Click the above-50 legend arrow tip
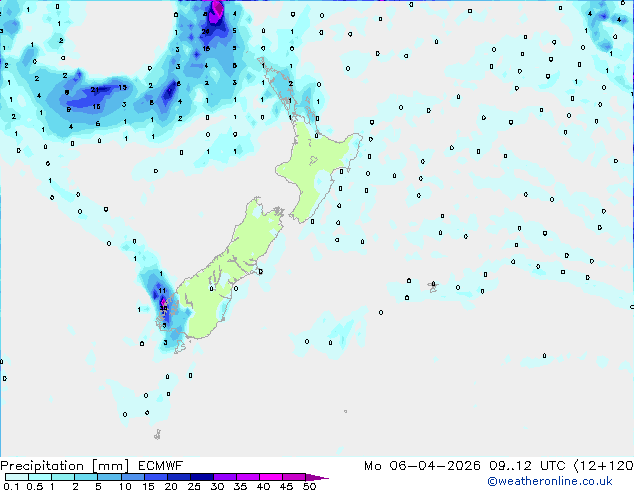Viewport: 634px width, 490px height. pyautogui.click(x=317, y=477)
